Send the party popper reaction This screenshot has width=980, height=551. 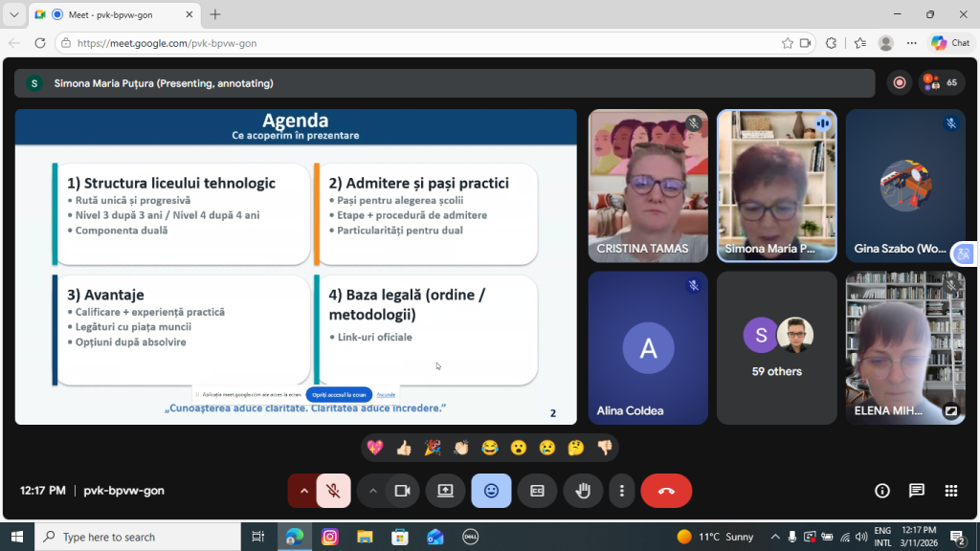[433, 448]
